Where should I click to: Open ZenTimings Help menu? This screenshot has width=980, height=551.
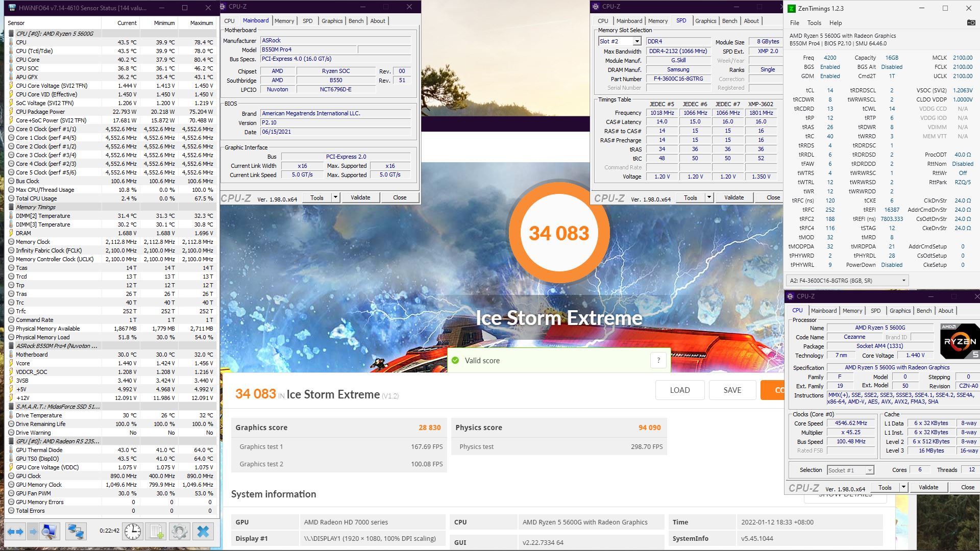836,23
